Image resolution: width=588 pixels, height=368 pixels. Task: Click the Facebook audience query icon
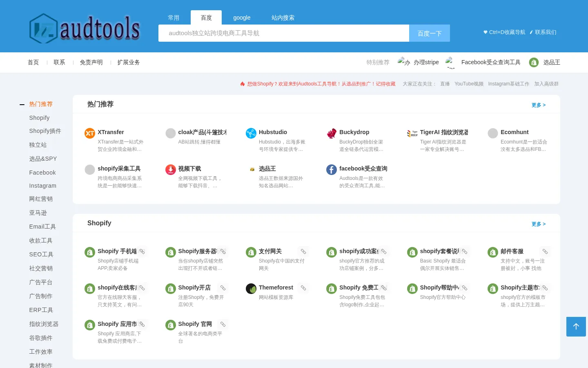click(332, 170)
